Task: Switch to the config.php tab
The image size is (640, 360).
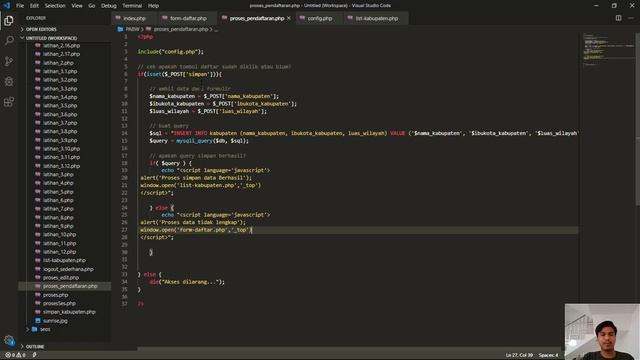Action: [x=320, y=18]
